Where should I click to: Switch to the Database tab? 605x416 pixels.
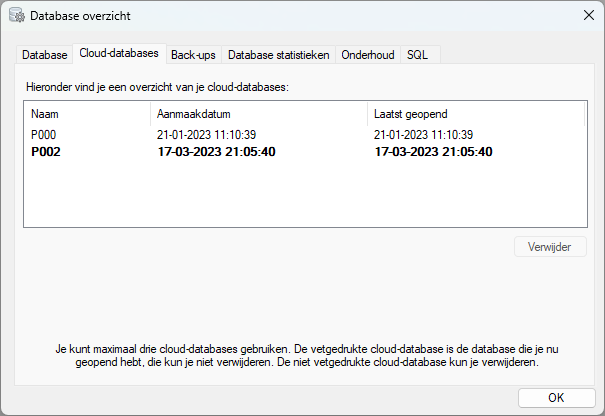coord(44,55)
